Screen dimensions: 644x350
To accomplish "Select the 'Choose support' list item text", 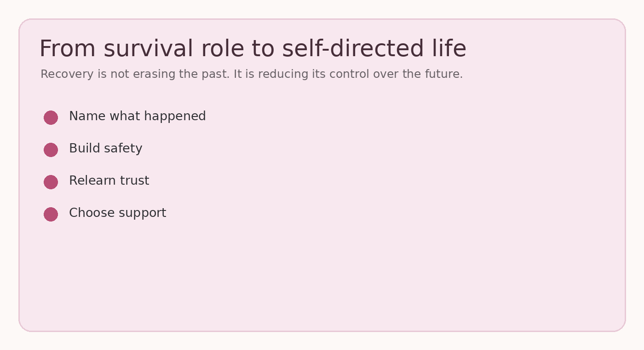I will [x=118, y=213].
